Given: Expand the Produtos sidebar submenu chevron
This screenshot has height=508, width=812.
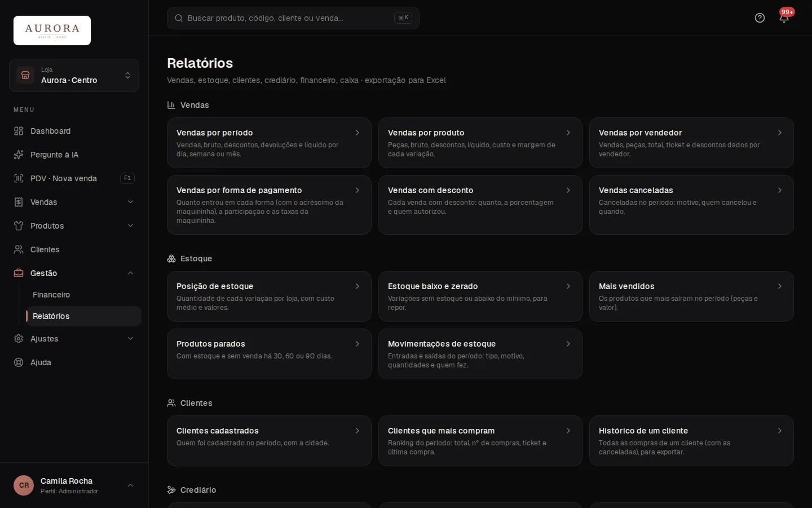Looking at the screenshot, I should (x=130, y=226).
